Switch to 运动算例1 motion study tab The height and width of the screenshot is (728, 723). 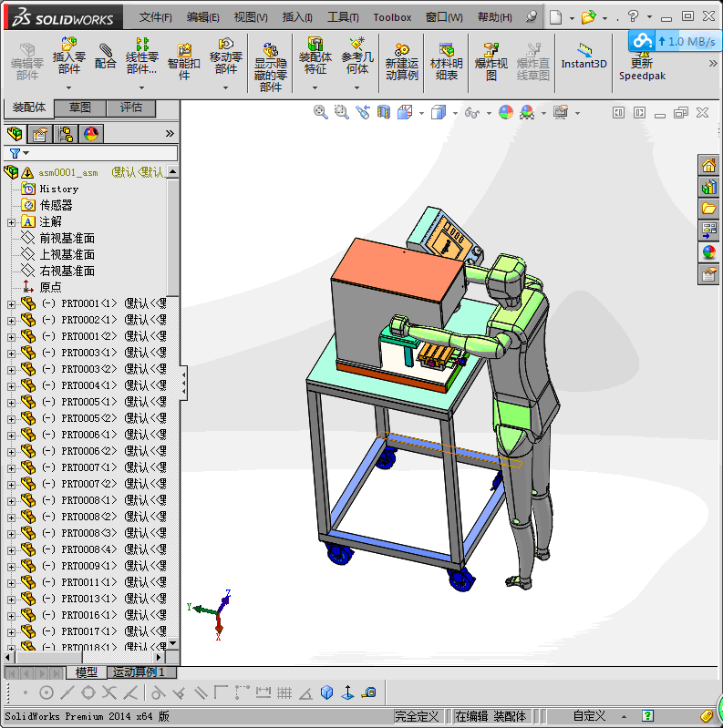(141, 672)
